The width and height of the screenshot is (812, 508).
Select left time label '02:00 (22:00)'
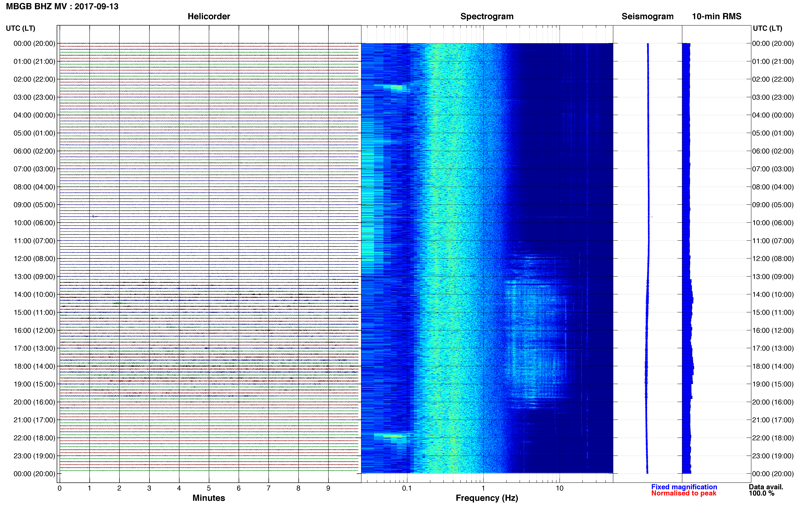pyautogui.click(x=34, y=79)
